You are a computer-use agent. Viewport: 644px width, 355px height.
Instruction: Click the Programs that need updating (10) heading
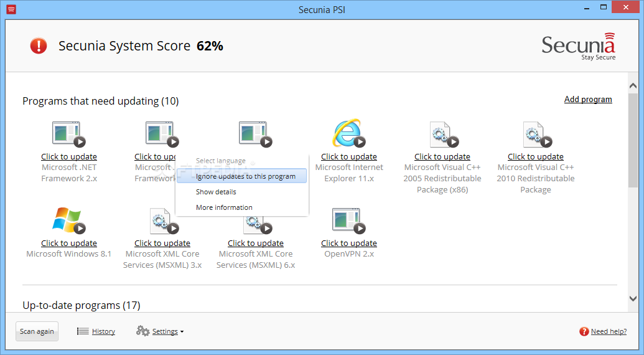101,101
